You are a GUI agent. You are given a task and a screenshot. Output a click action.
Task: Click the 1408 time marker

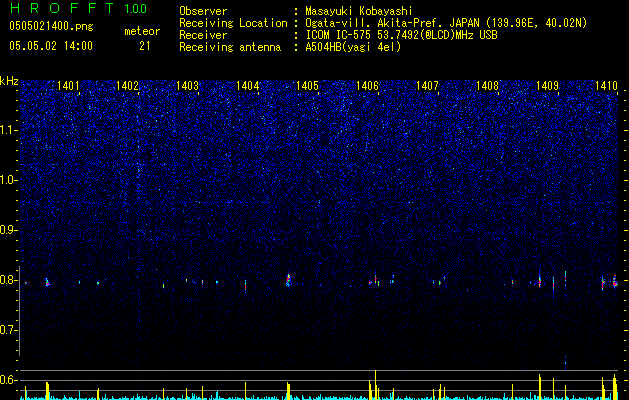point(487,85)
